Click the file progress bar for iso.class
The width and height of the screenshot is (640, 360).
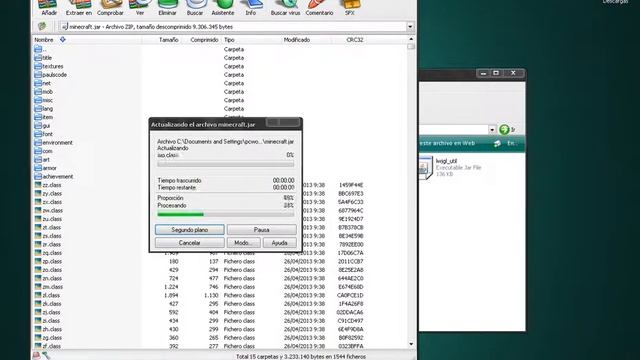[226, 164]
